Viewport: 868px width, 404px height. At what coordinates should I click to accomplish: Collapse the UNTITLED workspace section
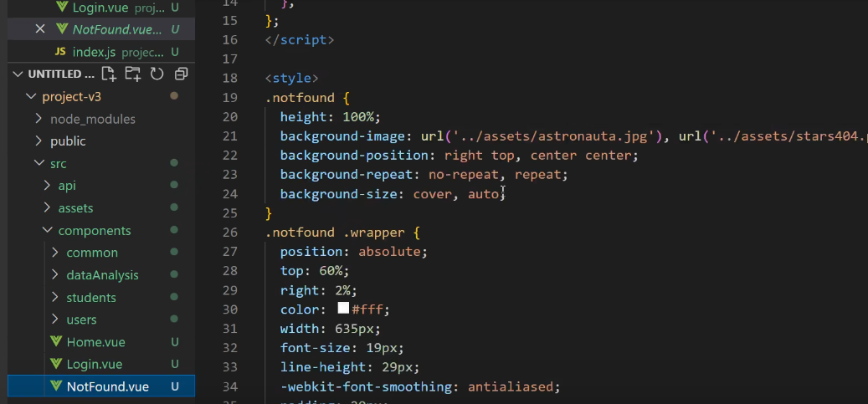[x=18, y=74]
